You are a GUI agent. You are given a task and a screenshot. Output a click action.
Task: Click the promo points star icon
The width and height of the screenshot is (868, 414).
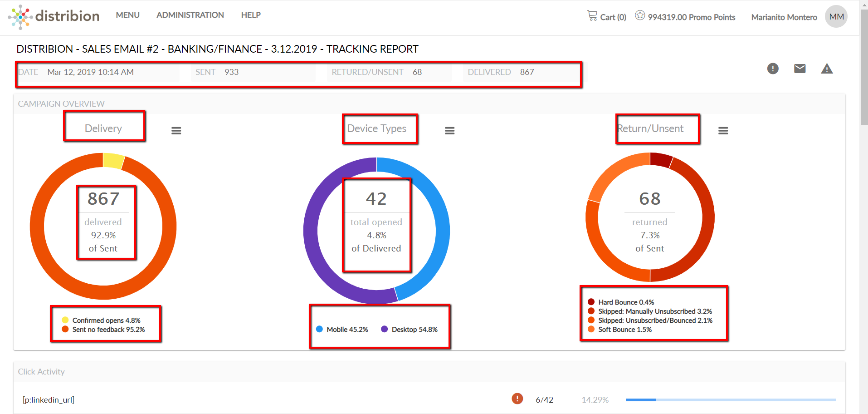tap(640, 15)
